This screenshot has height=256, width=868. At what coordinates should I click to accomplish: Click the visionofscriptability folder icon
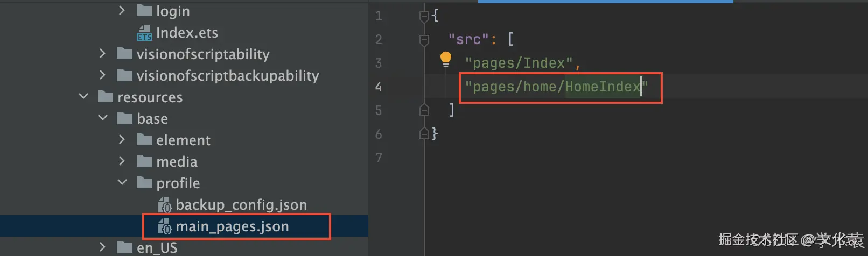click(x=124, y=54)
